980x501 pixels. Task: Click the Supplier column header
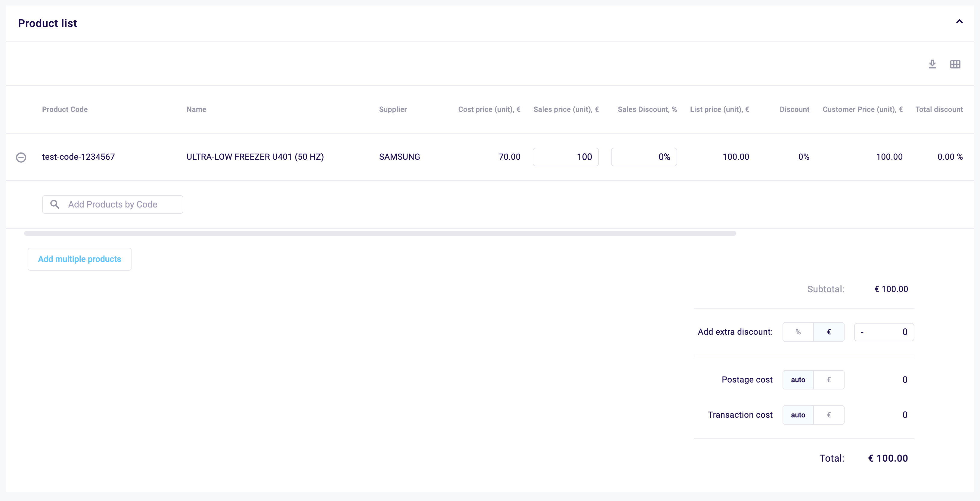(x=392, y=109)
